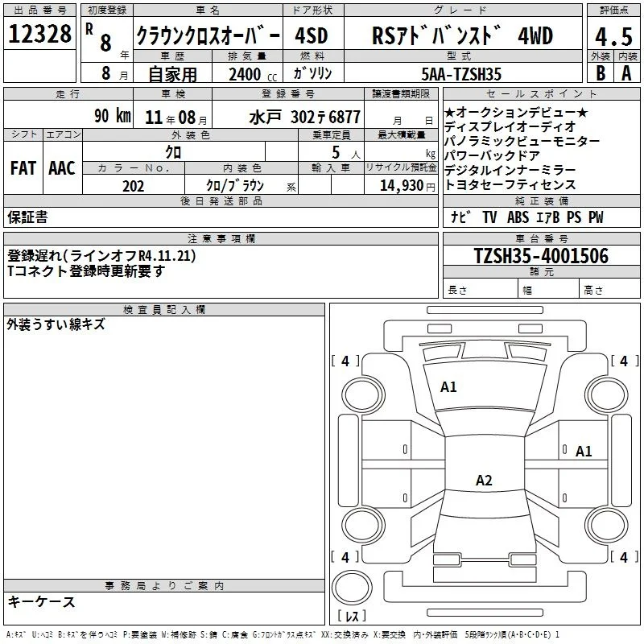Click the spare tire circle icon
The width and height of the screenshot is (644, 644).
click(352, 588)
